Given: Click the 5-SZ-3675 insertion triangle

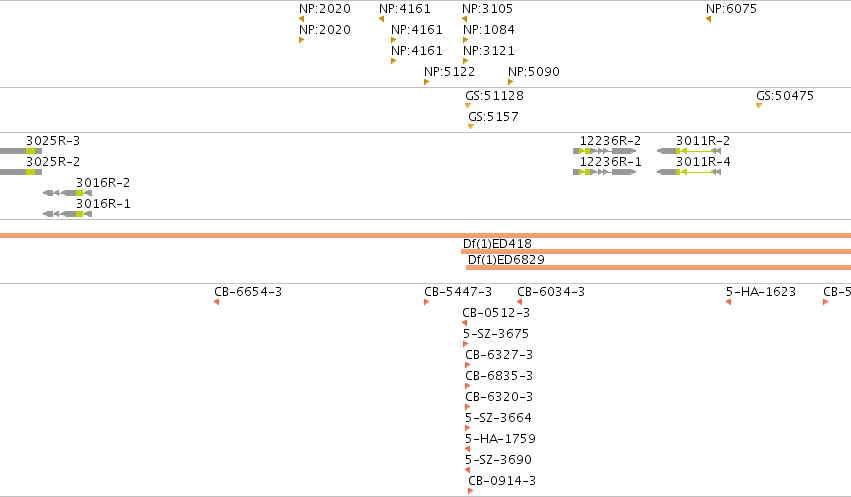Looking at the screenshot, I should [466, 344].
